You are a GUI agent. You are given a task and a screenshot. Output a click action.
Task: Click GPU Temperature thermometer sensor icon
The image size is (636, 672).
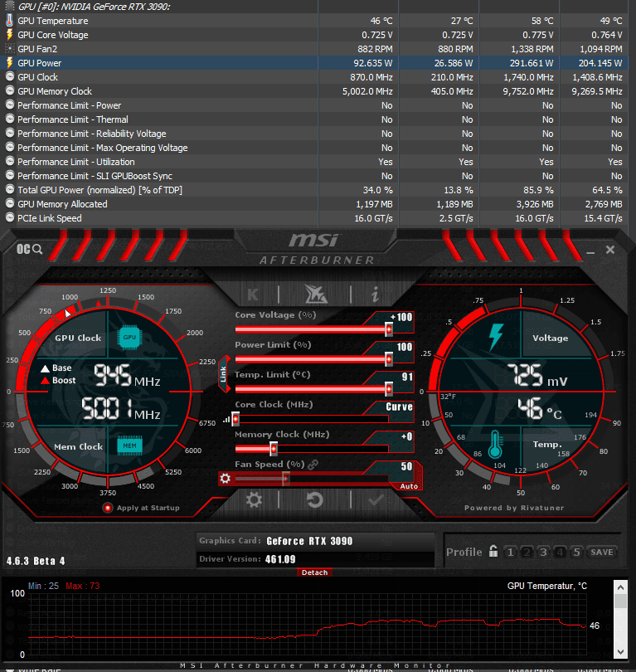9,21
